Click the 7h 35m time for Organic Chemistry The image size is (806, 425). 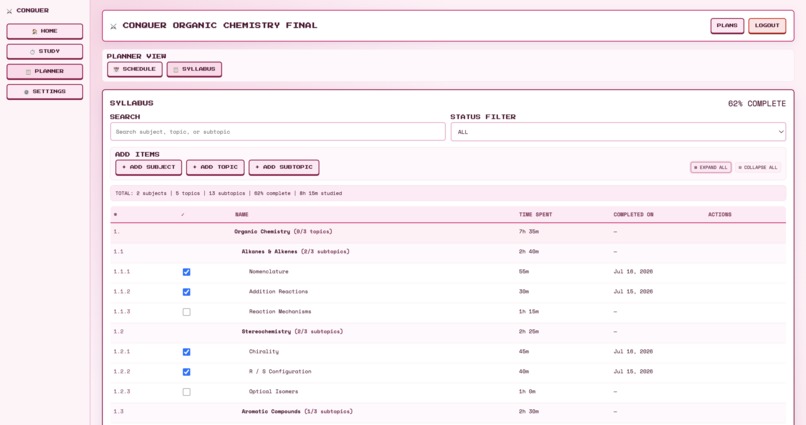528,232
